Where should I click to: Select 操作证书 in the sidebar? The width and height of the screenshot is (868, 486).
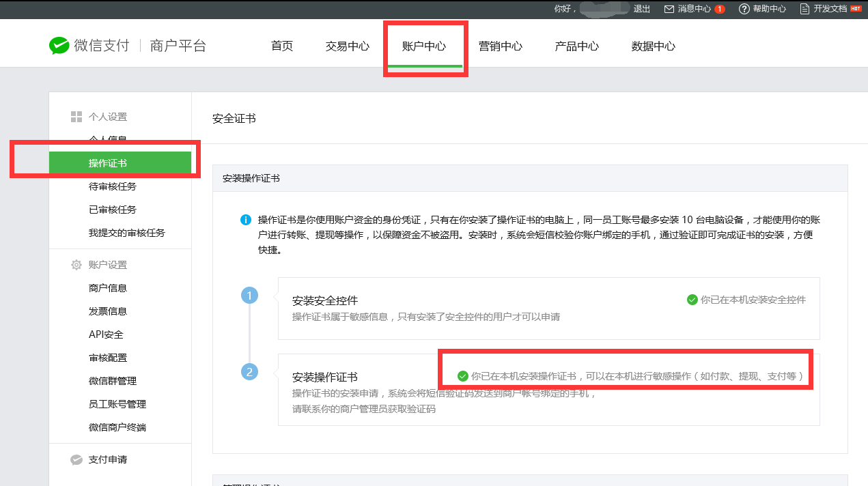coord(108,163)
